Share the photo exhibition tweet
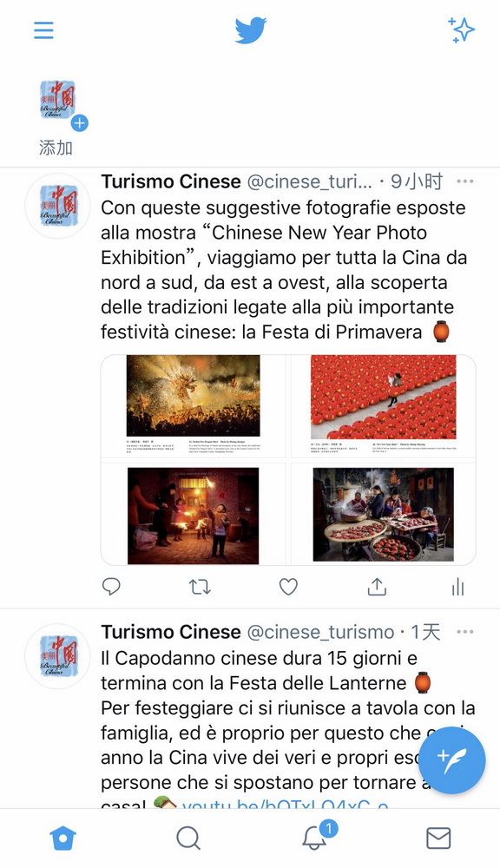The width and height of the screenshot is (500, 868). coord(377,586)
